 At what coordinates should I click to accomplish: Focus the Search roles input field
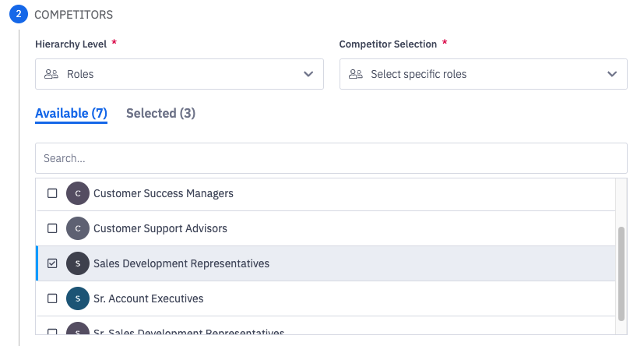331,158
